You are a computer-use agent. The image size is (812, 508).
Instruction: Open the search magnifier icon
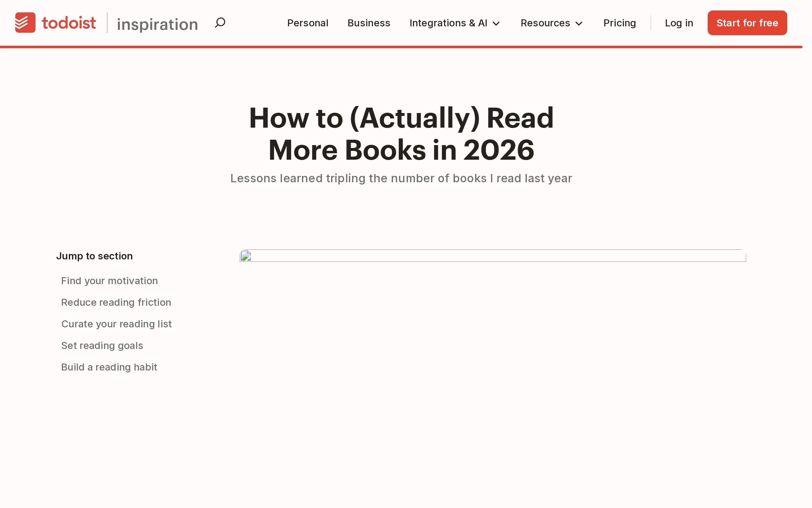[x=220, y=23]
